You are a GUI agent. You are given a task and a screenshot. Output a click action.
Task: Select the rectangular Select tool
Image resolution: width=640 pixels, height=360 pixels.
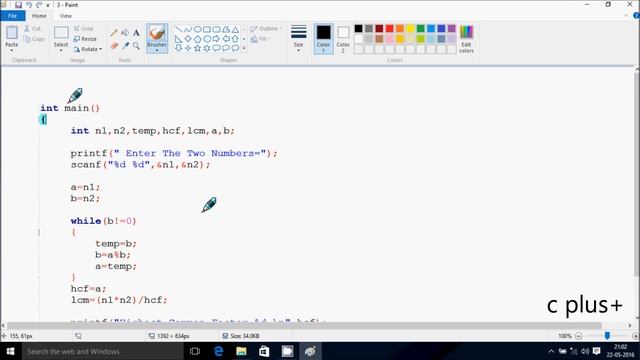point(61,33)
